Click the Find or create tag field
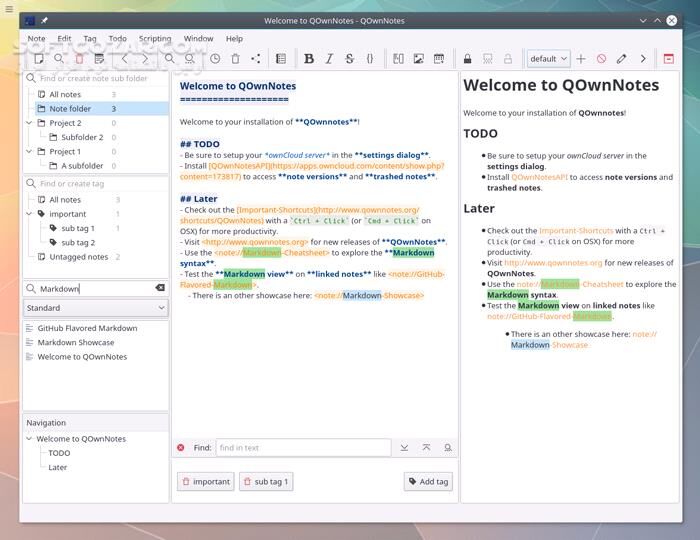Viewport: 700px width, 540px height. tap(96, 183)
